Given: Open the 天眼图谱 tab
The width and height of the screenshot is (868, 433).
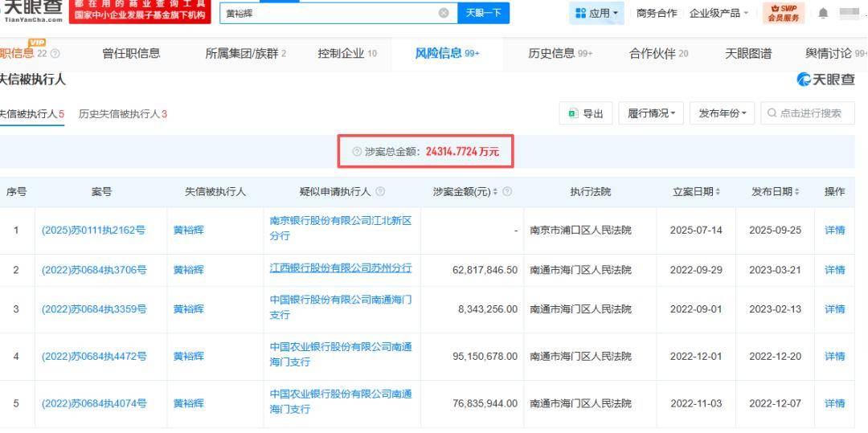Looking at the screenshot, I should tap(748, 54).
